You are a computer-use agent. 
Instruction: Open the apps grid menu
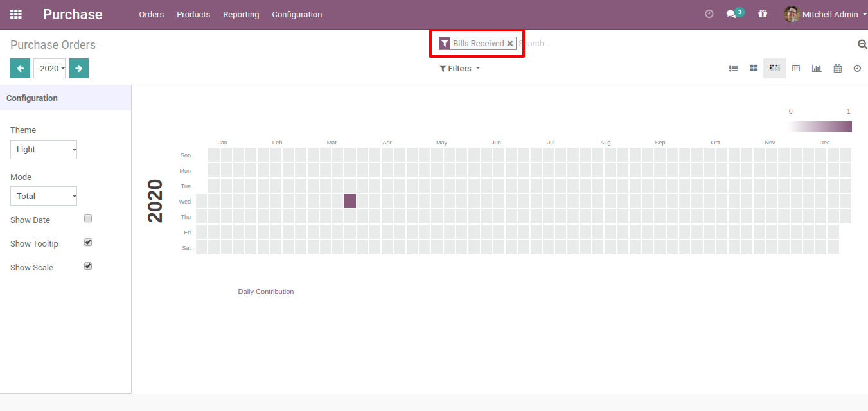(16, 14)
